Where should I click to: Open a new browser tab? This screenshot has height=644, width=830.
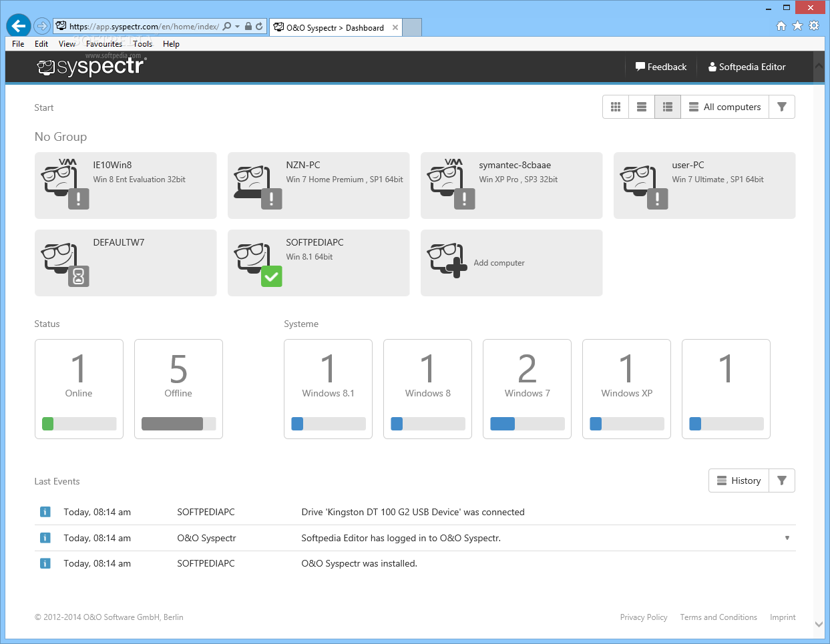click(413, 27)
